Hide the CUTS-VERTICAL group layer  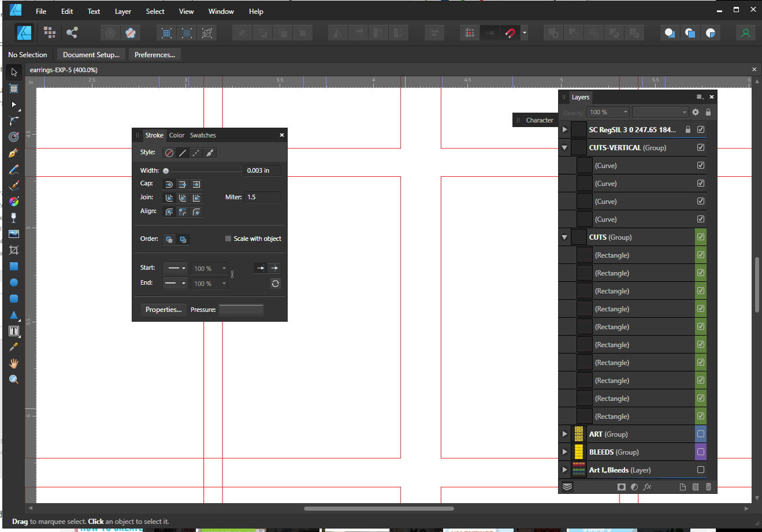pyautogui.click(x=701, y=147)
